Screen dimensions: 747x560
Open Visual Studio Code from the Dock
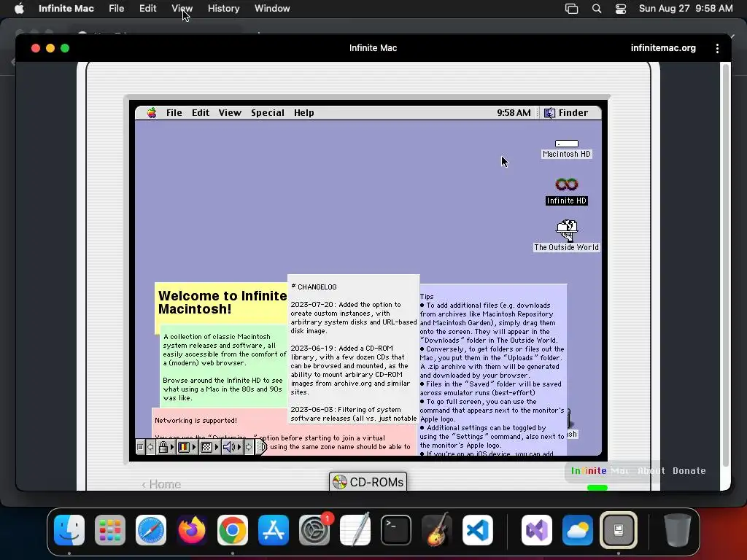click(478, 530)
